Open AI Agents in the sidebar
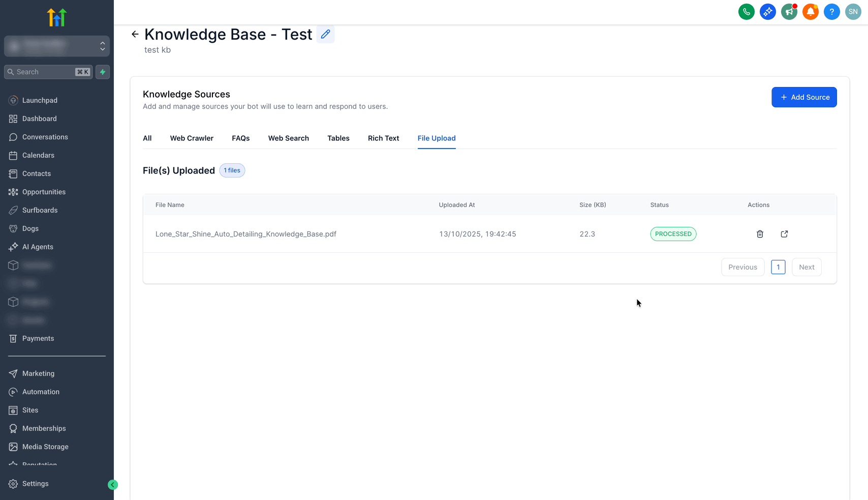 (38, 247)
